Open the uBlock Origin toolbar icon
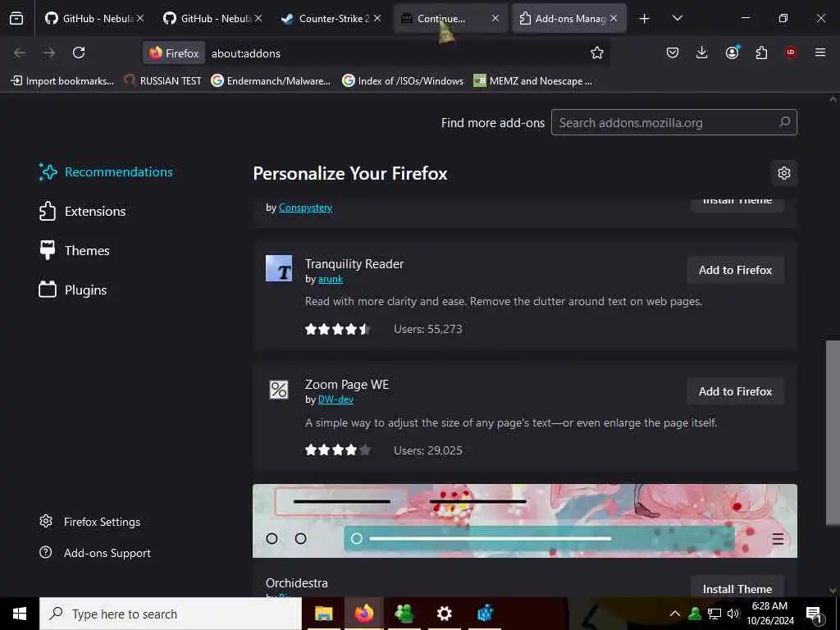The image size is (840, 630). tap(791, 52)
